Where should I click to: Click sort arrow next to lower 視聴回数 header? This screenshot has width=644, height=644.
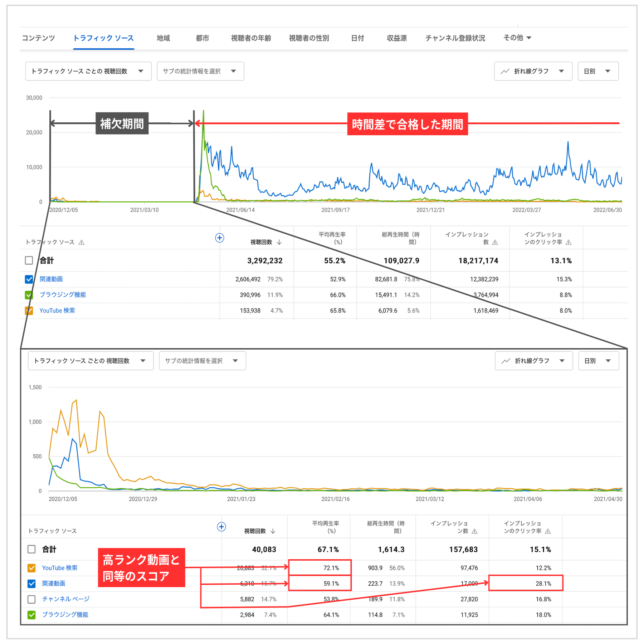click(273, 531)
